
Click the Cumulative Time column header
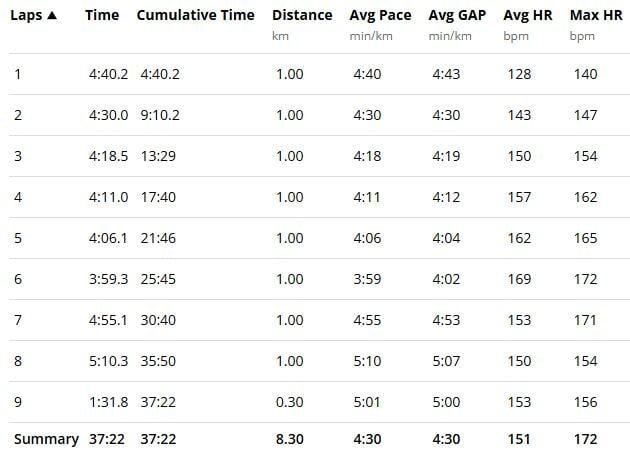[x=195, y=16]
